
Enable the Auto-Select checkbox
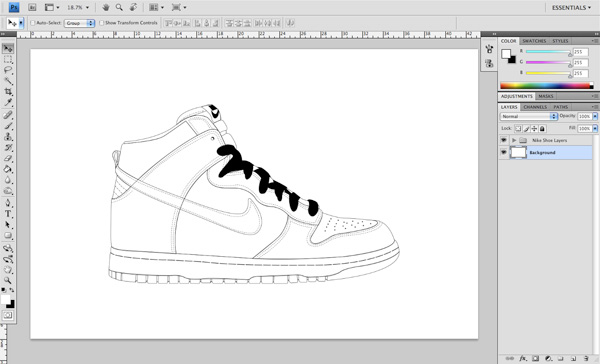coord(33,23)
